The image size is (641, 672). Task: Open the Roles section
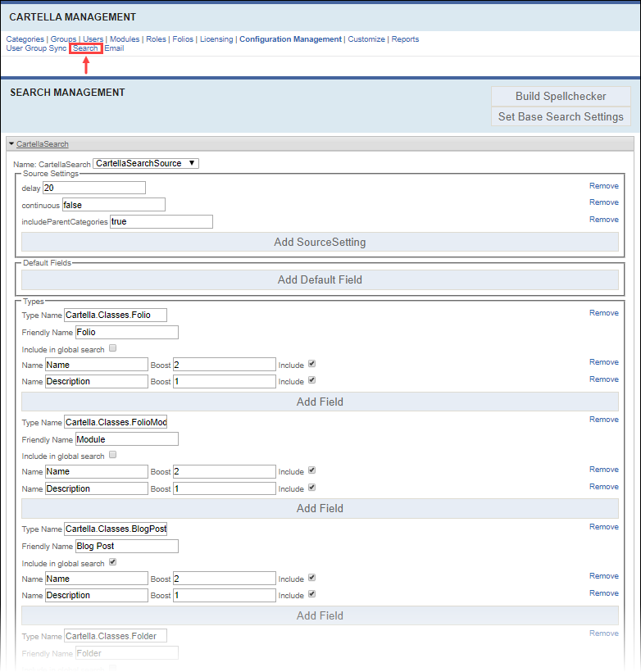156,39
